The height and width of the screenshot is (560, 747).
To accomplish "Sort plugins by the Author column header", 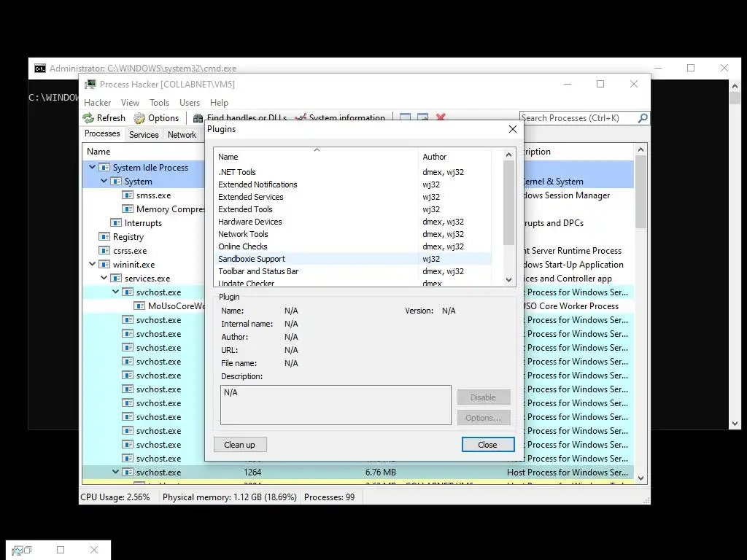I will (x=454, y=156).
